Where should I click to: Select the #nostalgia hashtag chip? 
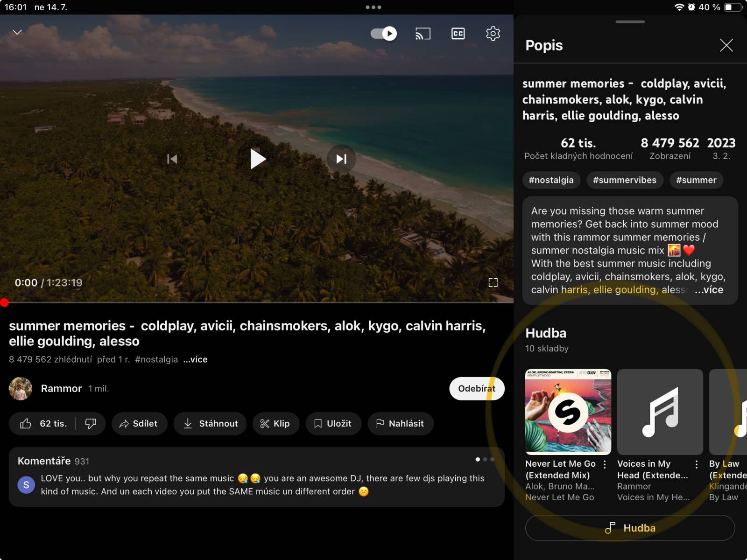pos(551,180)
